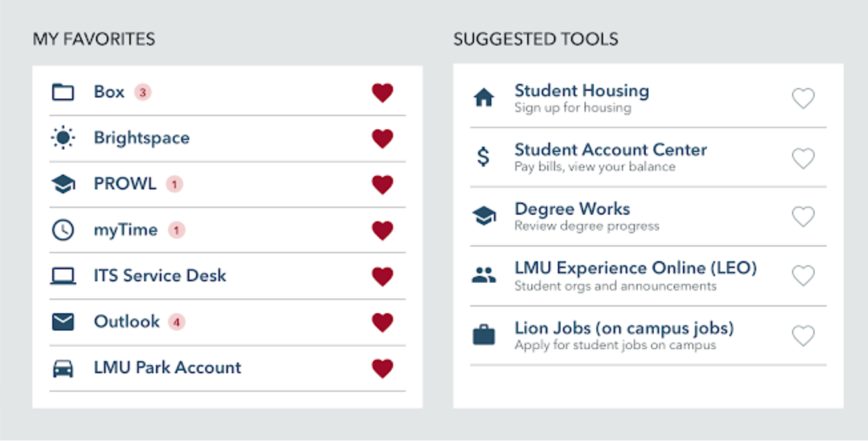Add Degree Works to favorites
868x441 pixels.
coord(803,217)
